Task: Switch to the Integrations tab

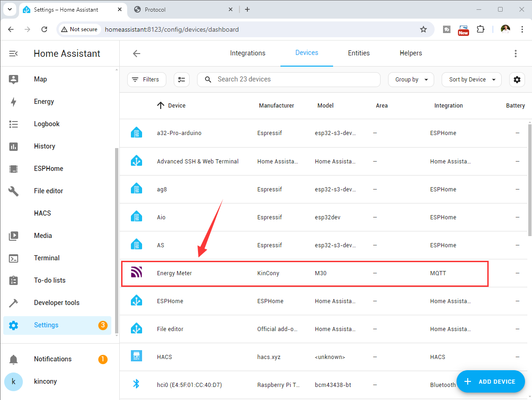Action: pos(247,53)
